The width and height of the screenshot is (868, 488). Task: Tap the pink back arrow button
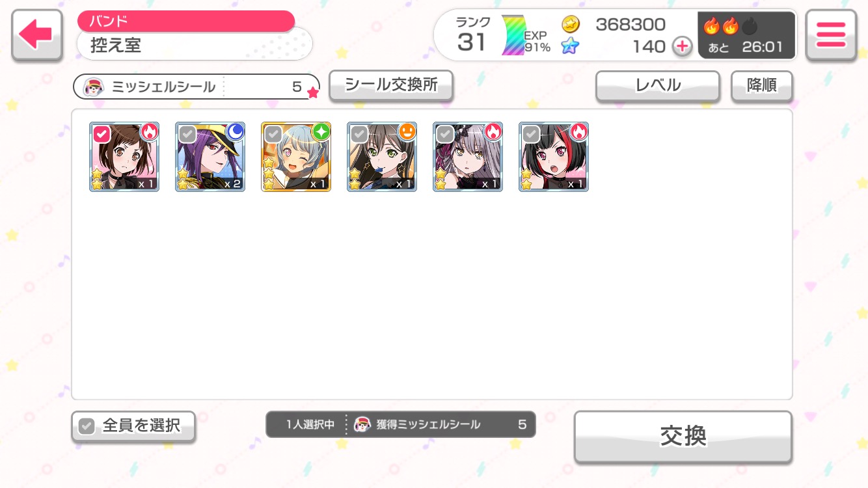[37, 36]
